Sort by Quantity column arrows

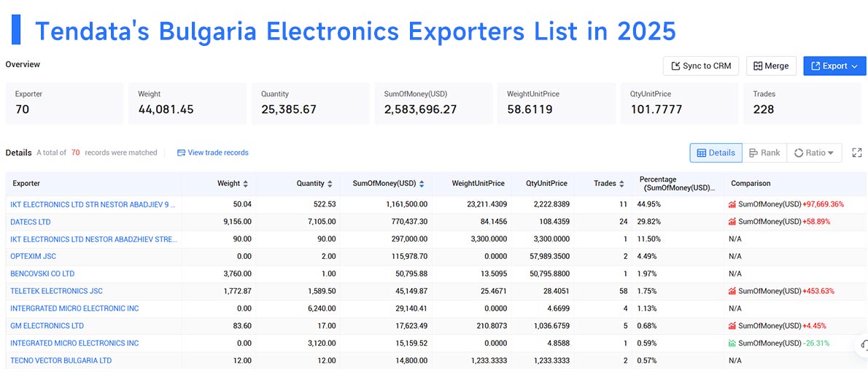tap(330, 183)
